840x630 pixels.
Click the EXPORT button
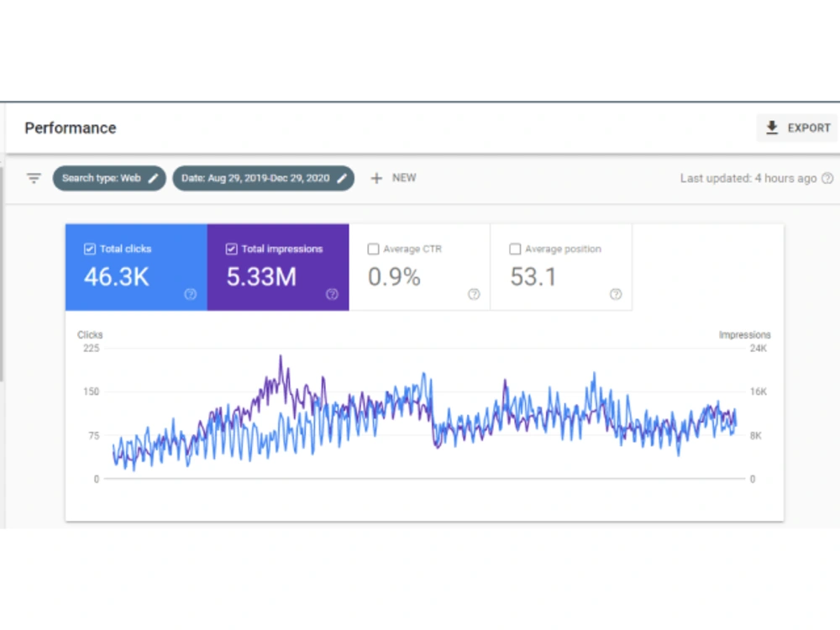(796, 128)
